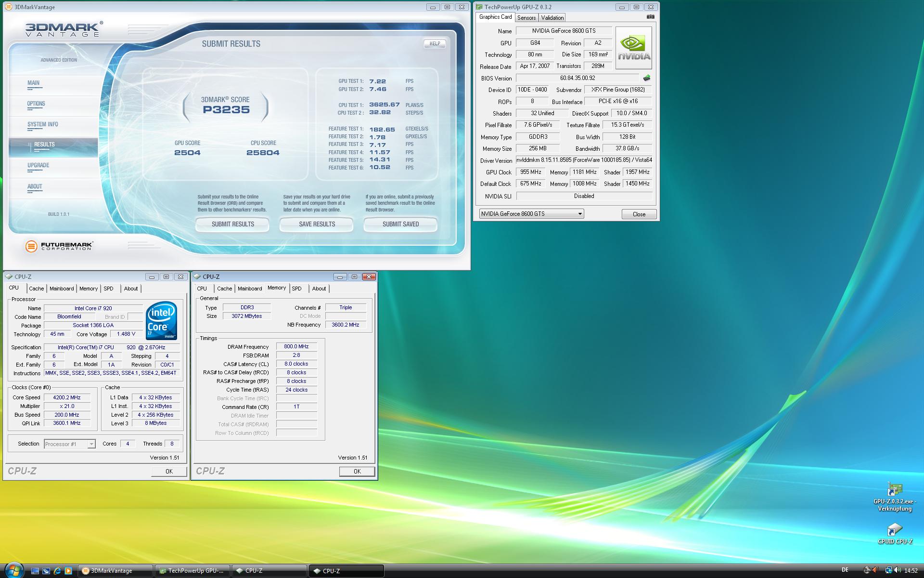924x578 pixels.
Task: Click Close button in GPU-Z
Action: click(x=639, y=214)
